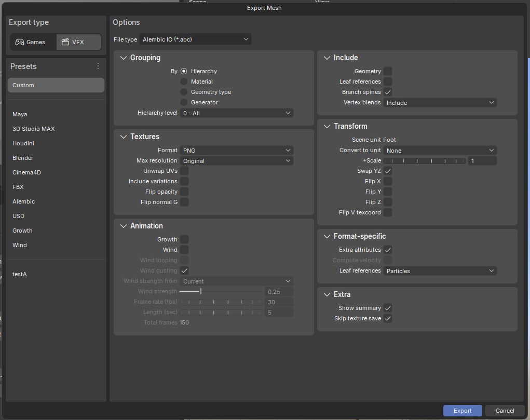Collapse the Grouping section
This screenshot has width=530, height=420.
tap(123, 58)
